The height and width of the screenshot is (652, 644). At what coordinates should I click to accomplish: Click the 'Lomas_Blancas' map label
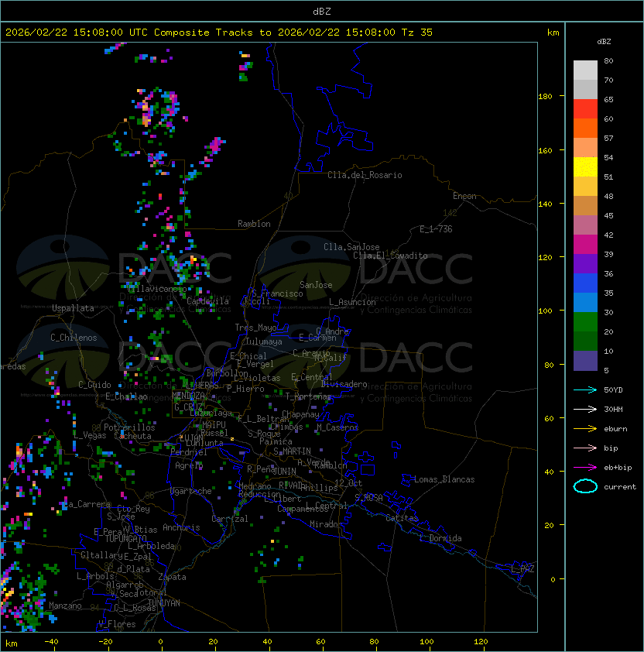pos(444,479)
